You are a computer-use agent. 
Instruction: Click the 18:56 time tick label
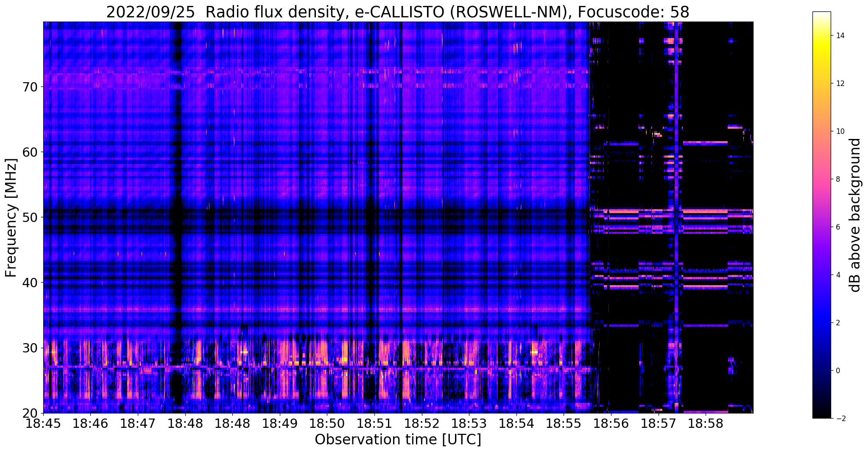[x=611, y=424]
